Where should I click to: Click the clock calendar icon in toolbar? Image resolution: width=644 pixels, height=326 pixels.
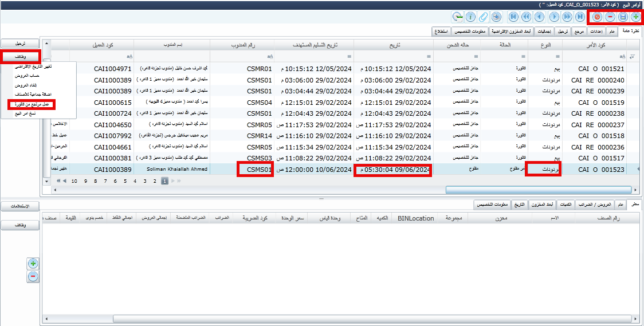coord(458,17)
